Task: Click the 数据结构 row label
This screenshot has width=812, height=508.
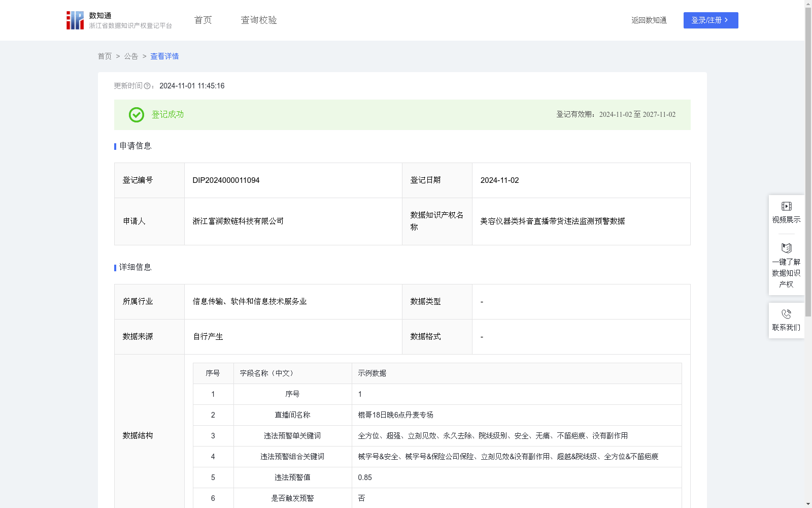Action: (x=138, y=436)
